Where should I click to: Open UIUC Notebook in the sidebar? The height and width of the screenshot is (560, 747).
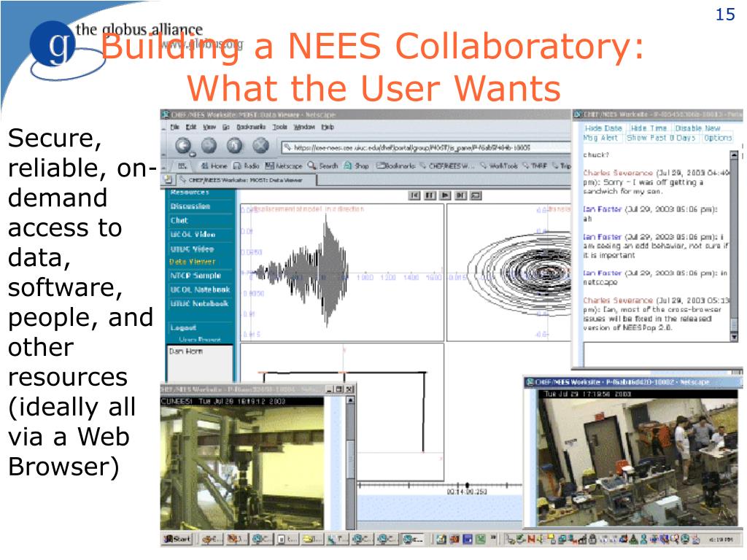point(199,303)
